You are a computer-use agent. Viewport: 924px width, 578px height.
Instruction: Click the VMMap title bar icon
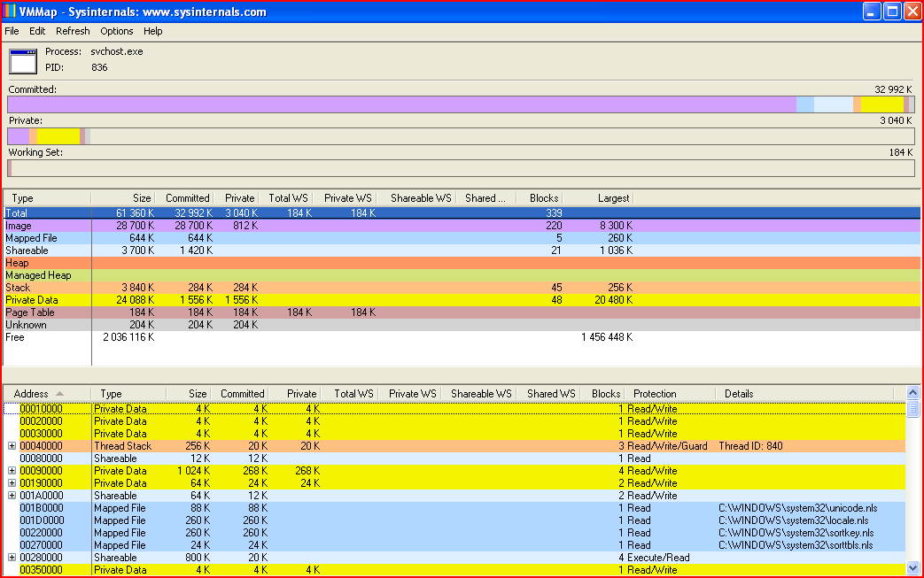coord(10,12)
